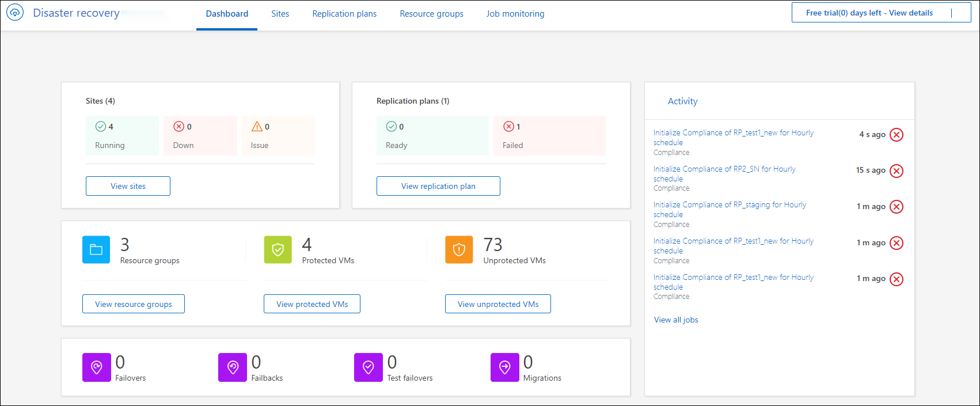Image resolution: width=980 pixels, height=406 pixels.
Task: Click the blue Resource groups folder icon
Action: click(96, 249)
